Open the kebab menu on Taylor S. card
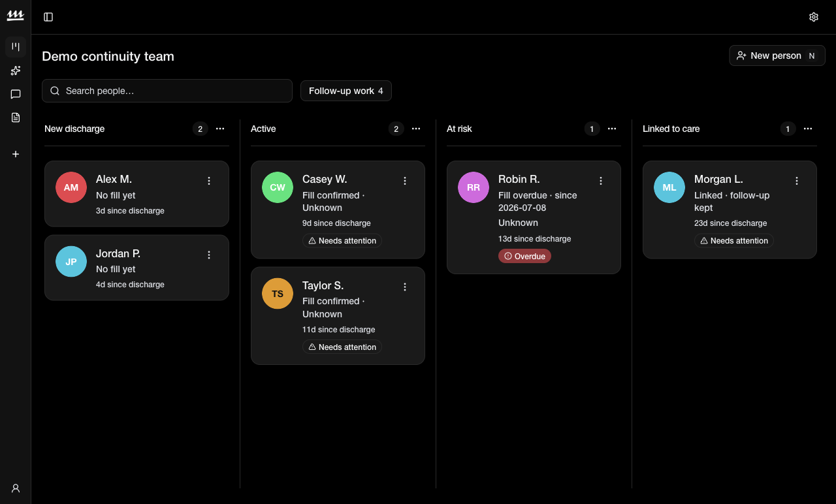This screenshot has width=836, height=504. coord(405,287)
